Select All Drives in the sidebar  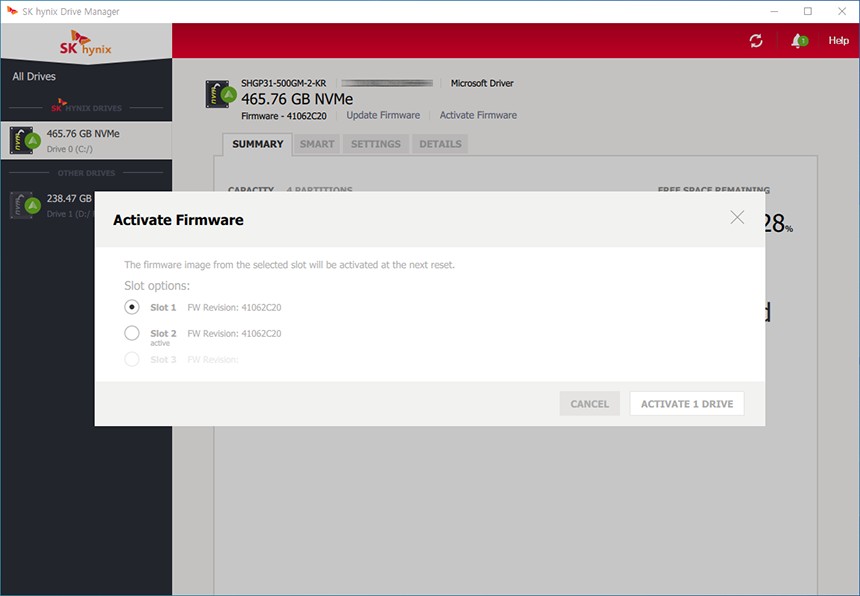[x=34, y=76]
